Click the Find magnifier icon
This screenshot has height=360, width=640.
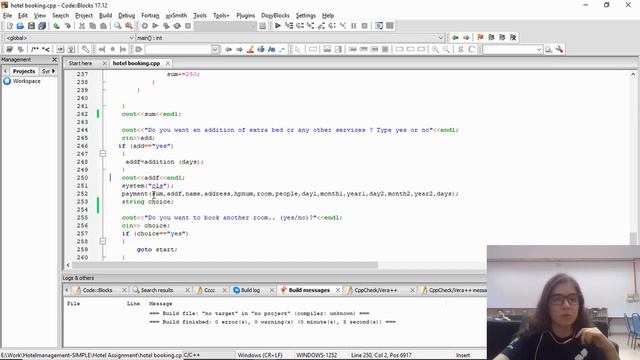tap(118, 26)
